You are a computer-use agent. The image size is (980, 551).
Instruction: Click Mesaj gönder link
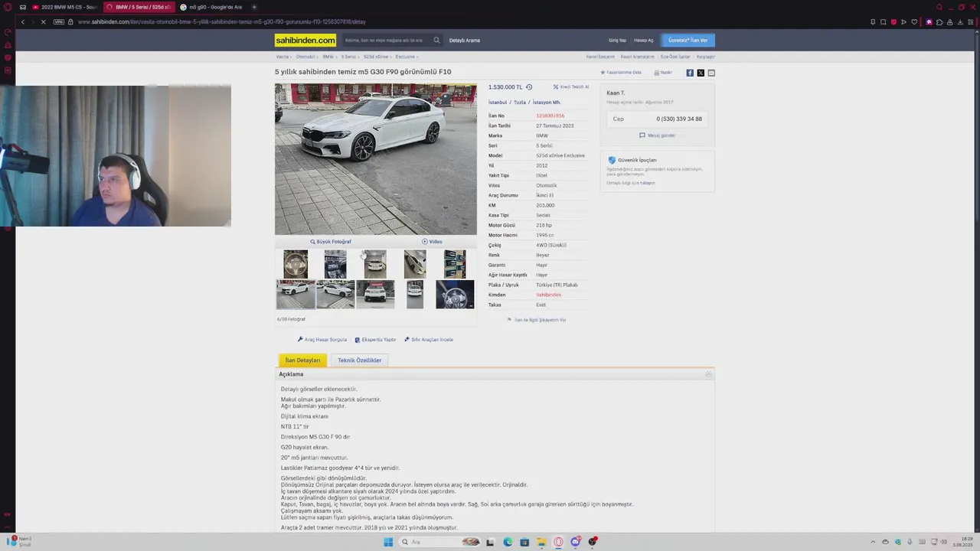coord(658,135)
